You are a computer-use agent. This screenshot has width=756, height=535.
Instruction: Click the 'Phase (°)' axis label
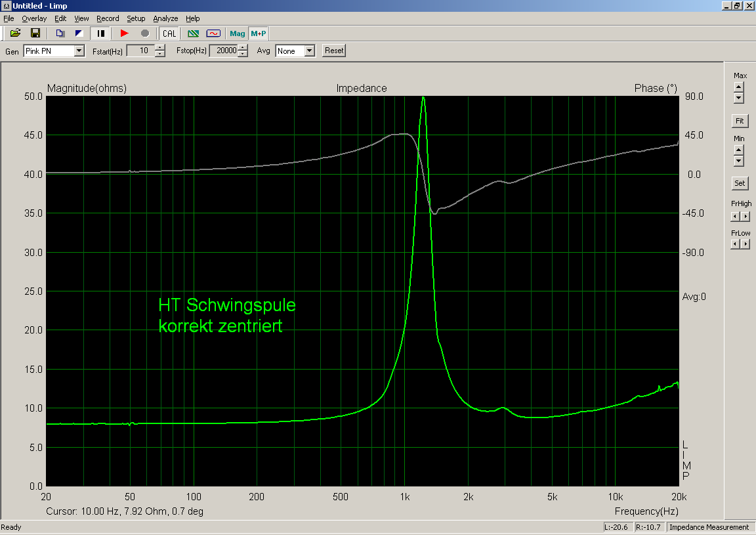point(656,88)
